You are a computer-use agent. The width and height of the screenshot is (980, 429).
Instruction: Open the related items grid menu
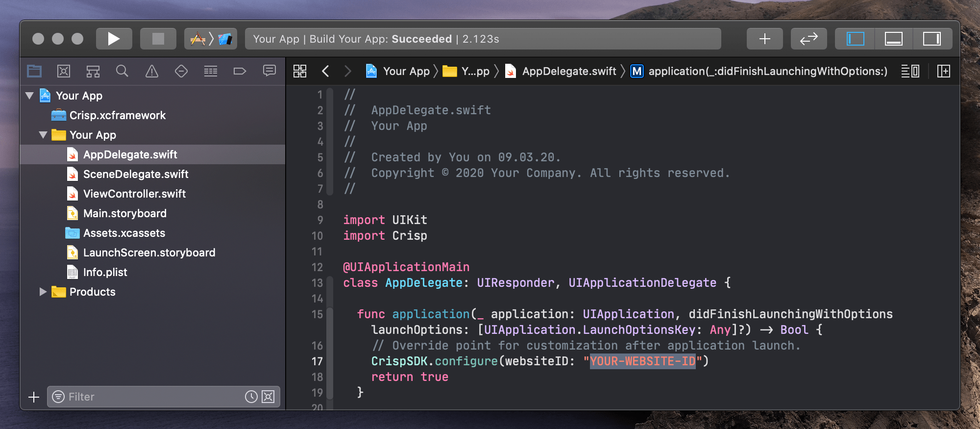[300, 71]
